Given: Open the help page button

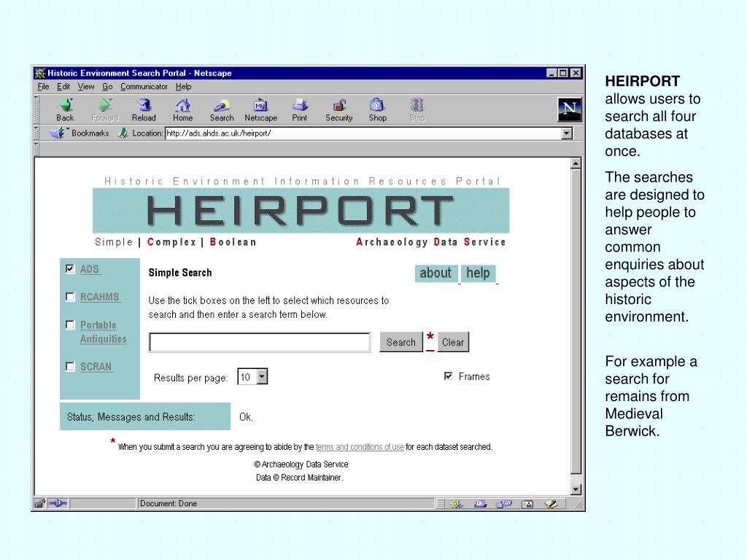Looking at the screenshot, I should [x=479, y=273].
